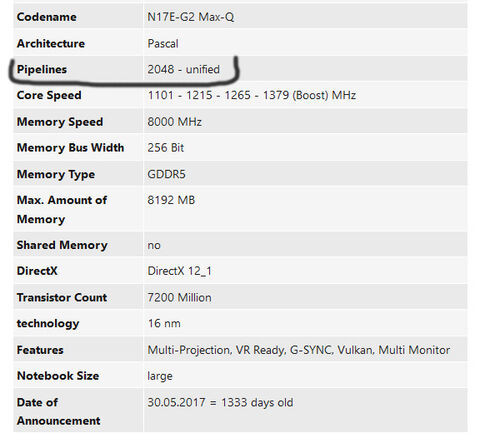Select the 1379 (Boost) MHz core speed text
Viewport: 480px width, 443px height.
pos(309,95)
